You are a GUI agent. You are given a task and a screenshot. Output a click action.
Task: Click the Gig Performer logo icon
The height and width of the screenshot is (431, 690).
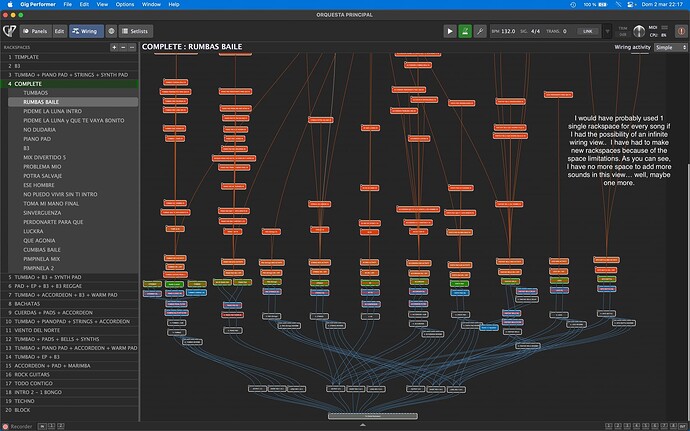pos(9,31)
